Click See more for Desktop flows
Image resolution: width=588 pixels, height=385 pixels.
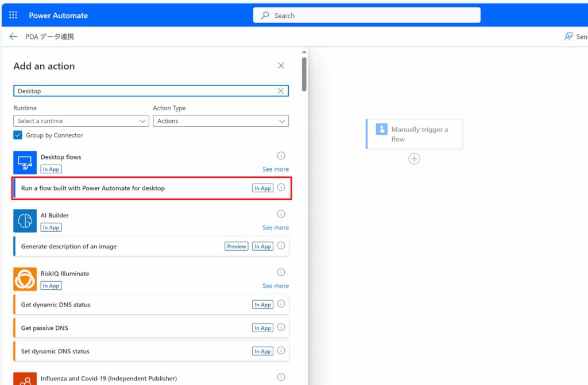[x=276, y=169]
